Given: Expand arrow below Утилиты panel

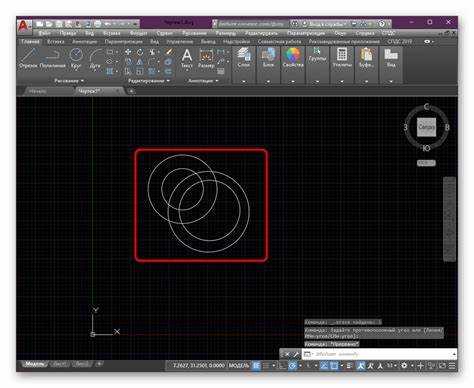Looking at the screenshot, I should tap(342, 81).
